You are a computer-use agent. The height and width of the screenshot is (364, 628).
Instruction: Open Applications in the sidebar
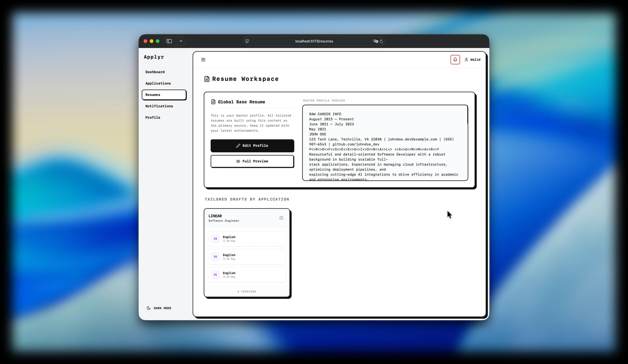pyautogui.click(x=158, y=83)
